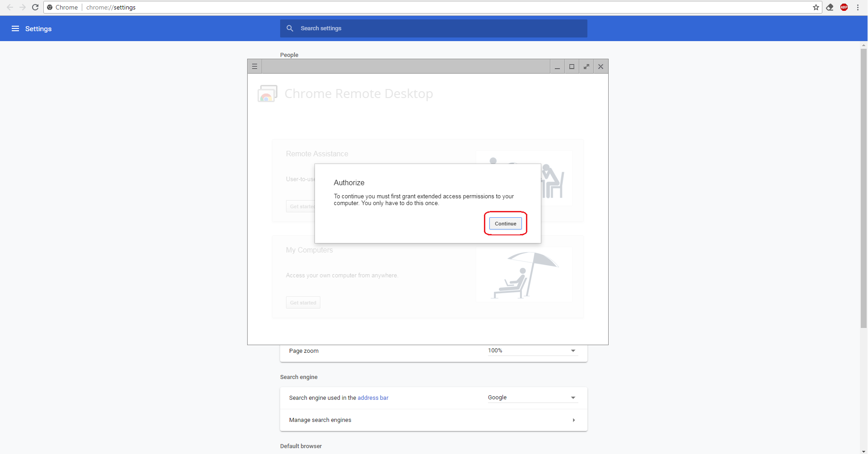Click inside the Search settings field
Screen dimensions: 868x454
407,28
